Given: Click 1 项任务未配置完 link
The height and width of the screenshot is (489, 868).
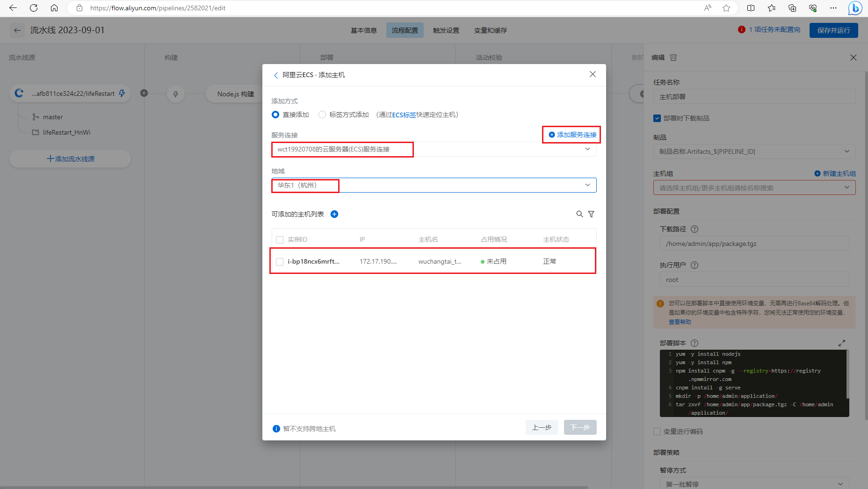Looking at the screenshot, I should 774,29.
